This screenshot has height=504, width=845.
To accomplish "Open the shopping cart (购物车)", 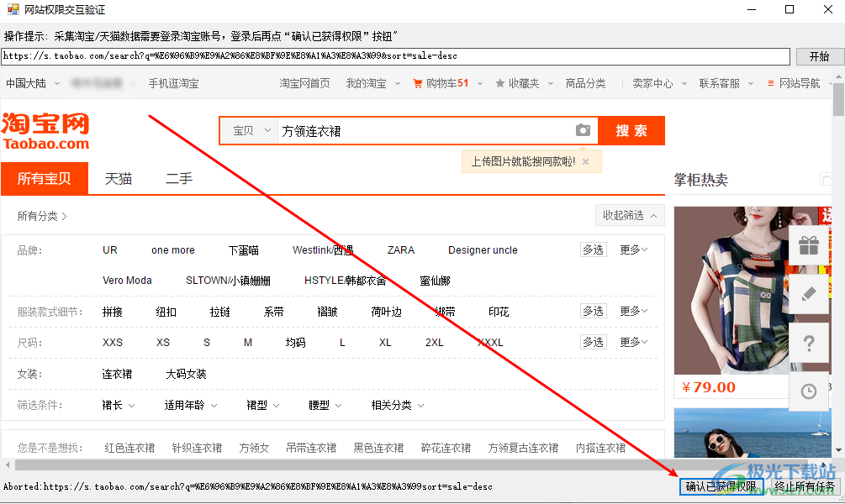I will click(441, 83).
